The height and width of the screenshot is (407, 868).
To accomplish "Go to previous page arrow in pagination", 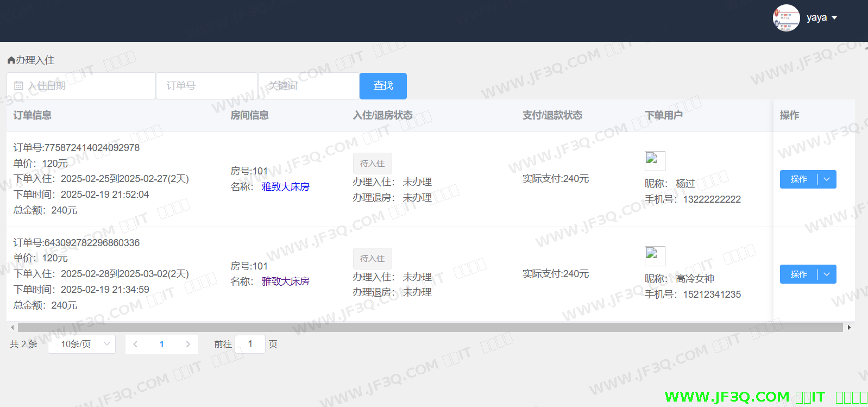I will tap(135, 344).
